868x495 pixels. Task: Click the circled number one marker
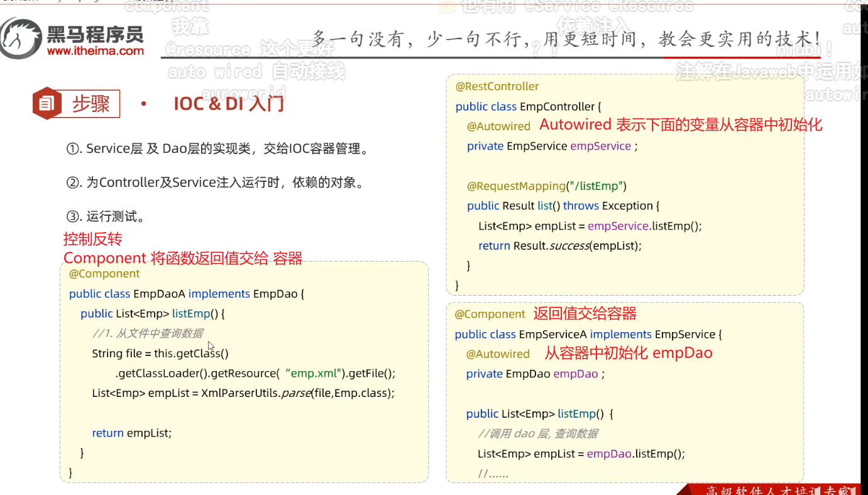point(74,149)
